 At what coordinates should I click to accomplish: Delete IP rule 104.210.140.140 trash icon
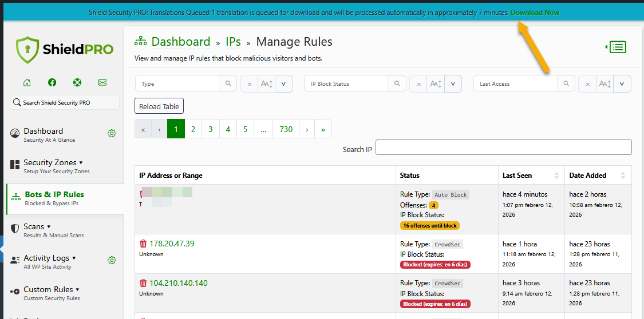point(143,283)
